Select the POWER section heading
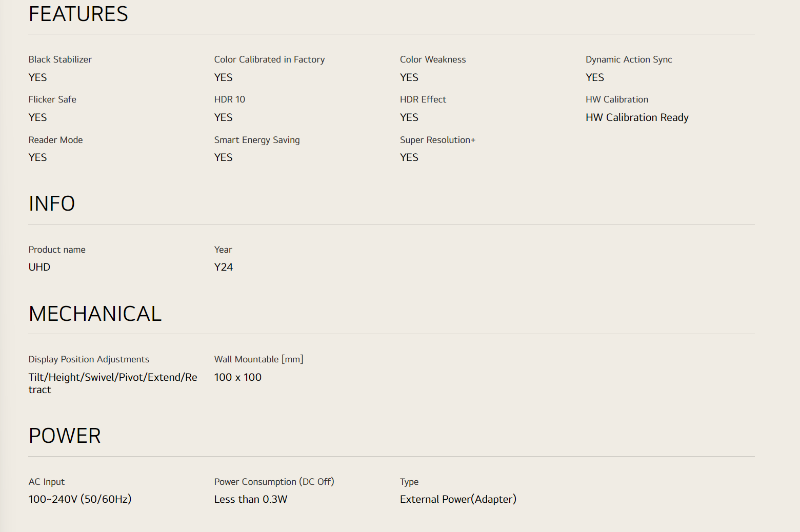 coord(65,436)
